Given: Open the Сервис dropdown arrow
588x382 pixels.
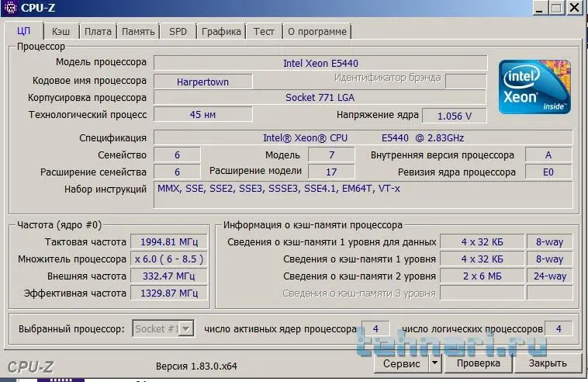Looking at the screenshot, I should (435, 363).
